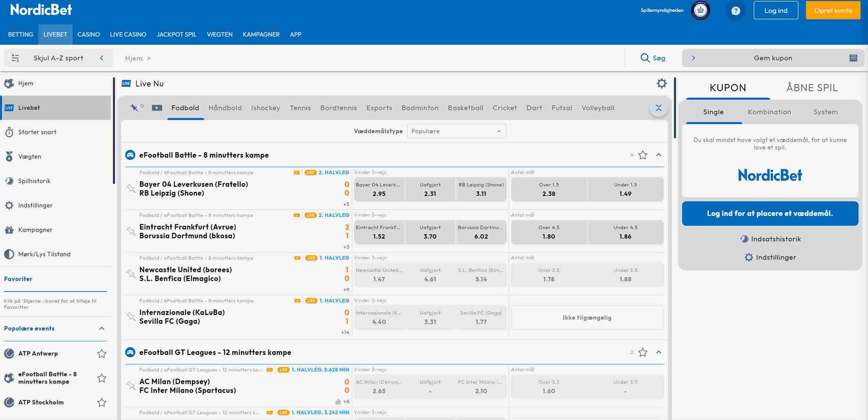Open the Væddemålstype Populære dropdown
868x420 pixels.
(456, 131)
